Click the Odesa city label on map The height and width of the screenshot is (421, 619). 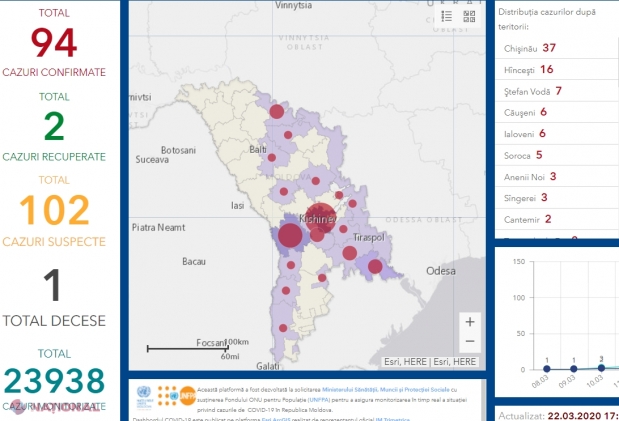(x=441, y=271)
